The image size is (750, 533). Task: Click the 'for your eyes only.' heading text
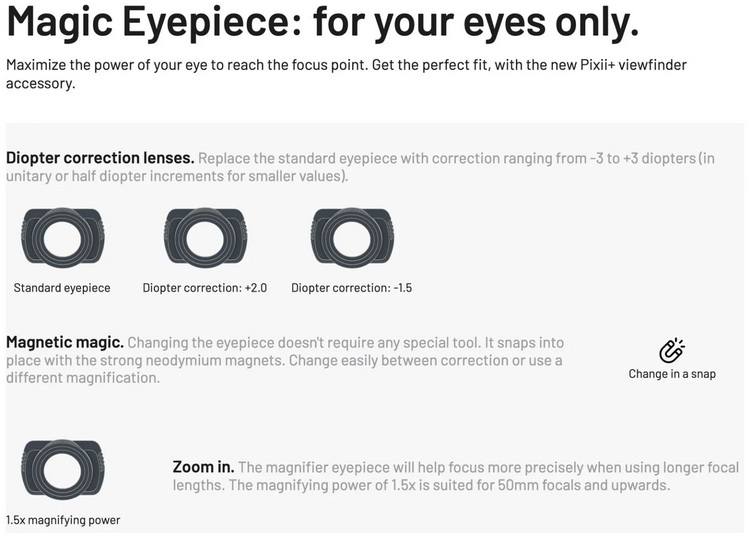coord(476,22)
